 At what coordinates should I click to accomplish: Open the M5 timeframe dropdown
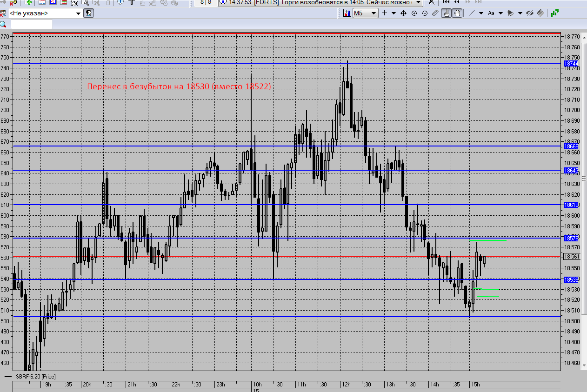click(365, 13)
